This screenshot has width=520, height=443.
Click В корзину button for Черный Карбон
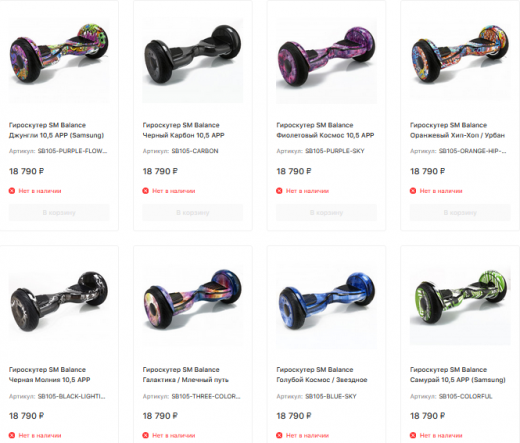pos(193,212)
